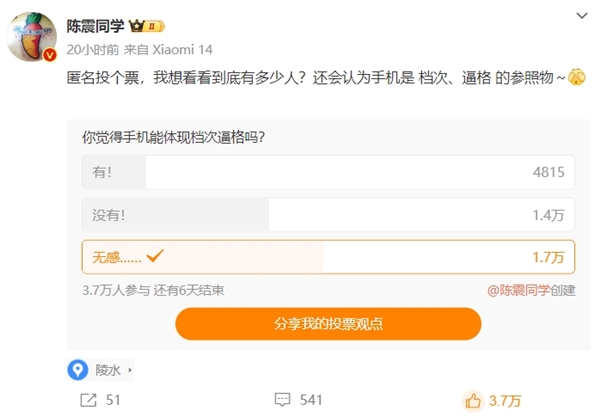Viewport: 600px width, 416px height.
Task: Click the 来自 Xiaomi 14 source link
Action: coord(140,48)
